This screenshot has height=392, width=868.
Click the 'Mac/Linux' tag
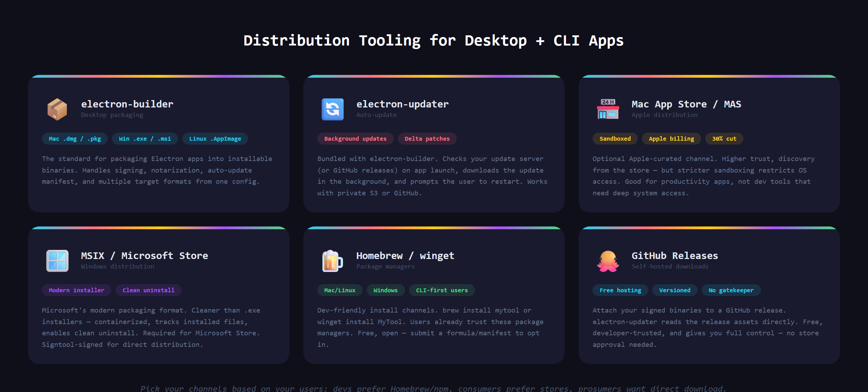(x=340, y=290)
